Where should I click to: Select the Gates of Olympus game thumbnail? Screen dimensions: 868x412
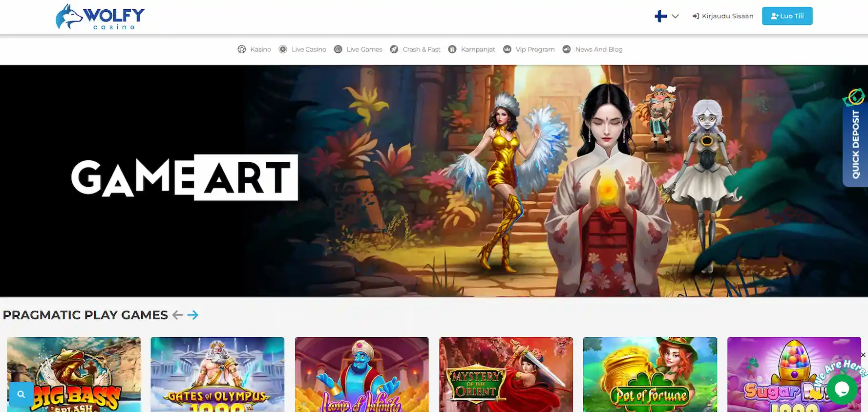(217, 374)
